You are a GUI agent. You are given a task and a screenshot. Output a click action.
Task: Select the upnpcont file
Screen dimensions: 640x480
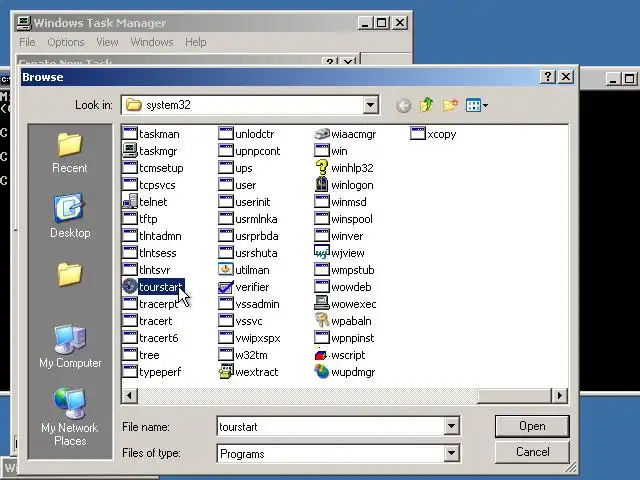(249, 151)
